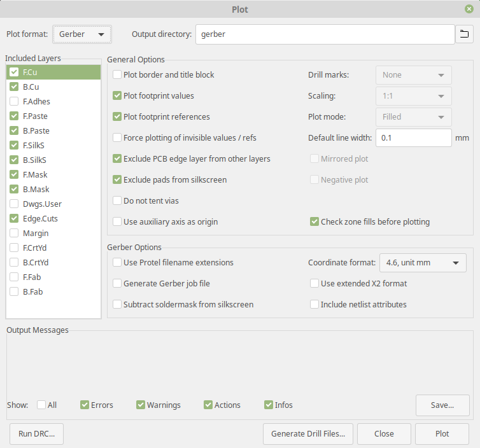Enable Plot border and title block
Viewport: 480px width, 448px height.
[x=118, y=75]
